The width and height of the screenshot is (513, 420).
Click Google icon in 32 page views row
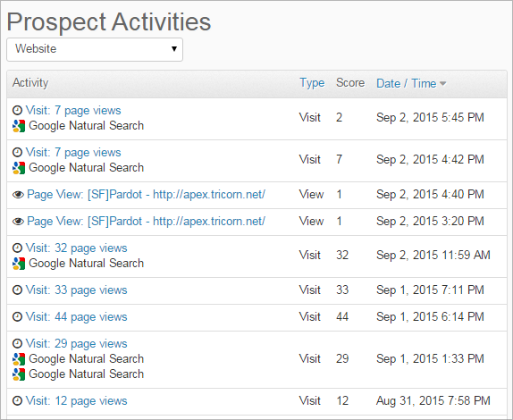tap(19, 264)
